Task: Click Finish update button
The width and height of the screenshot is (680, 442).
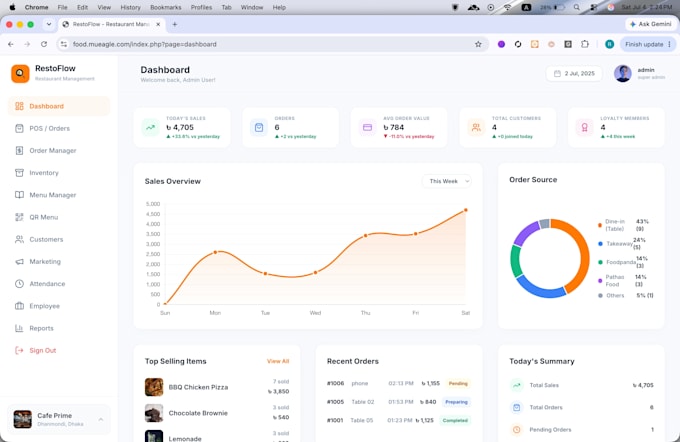Action: pyautogui.click(x=648, y=44)
